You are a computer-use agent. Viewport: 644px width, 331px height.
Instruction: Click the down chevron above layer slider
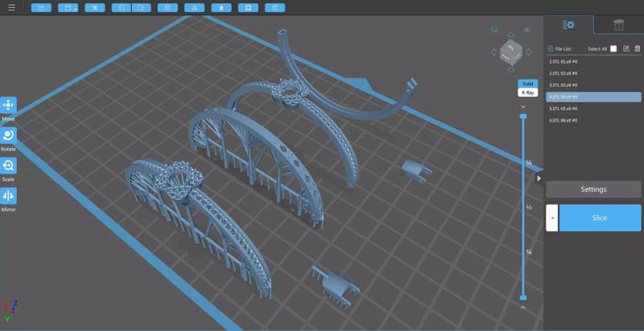[523, 107]
